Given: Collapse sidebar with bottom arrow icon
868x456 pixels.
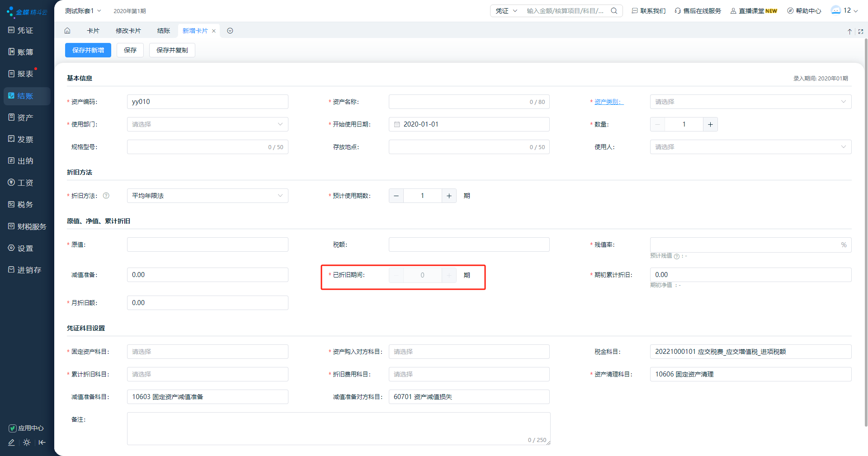Looking at the screenshot, I should click(42, 442).
